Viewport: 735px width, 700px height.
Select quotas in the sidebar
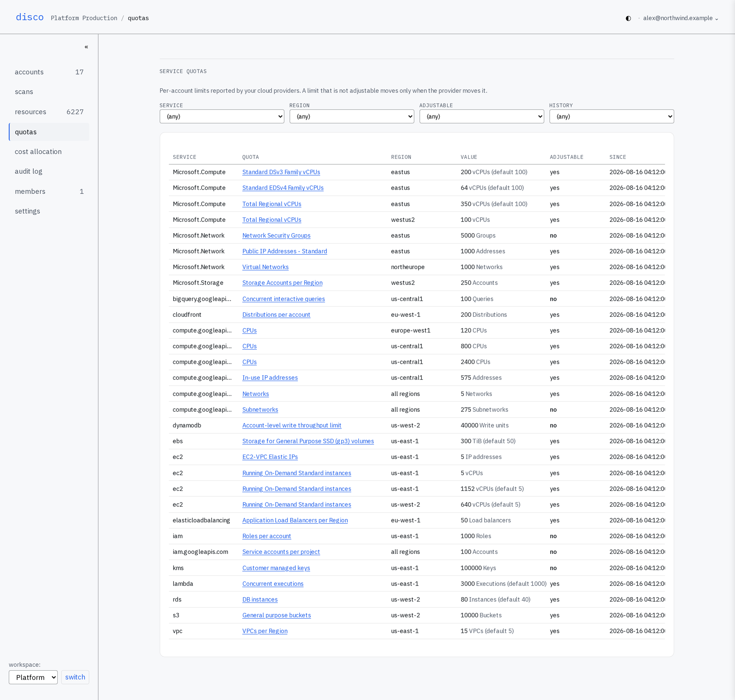[x=49, y=132]
